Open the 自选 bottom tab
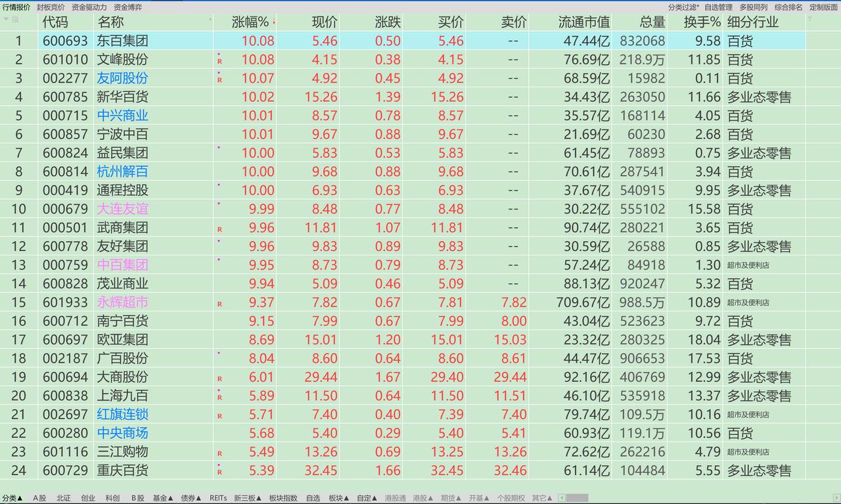841x504 pixels. point(313,498)
